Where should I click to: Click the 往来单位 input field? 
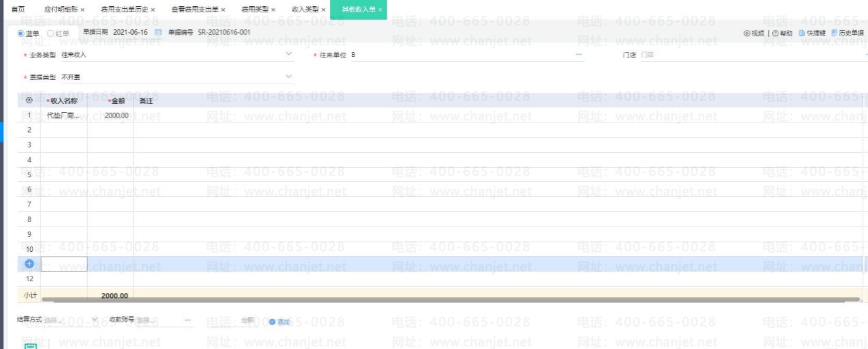point(467,54)
